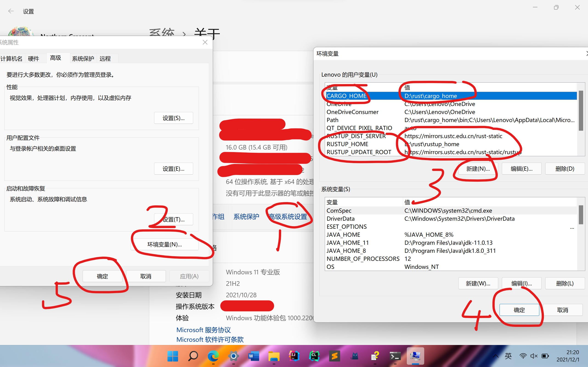The image size is (588, 367).
Task: Open the Start menu
Action: click(173, 356)
